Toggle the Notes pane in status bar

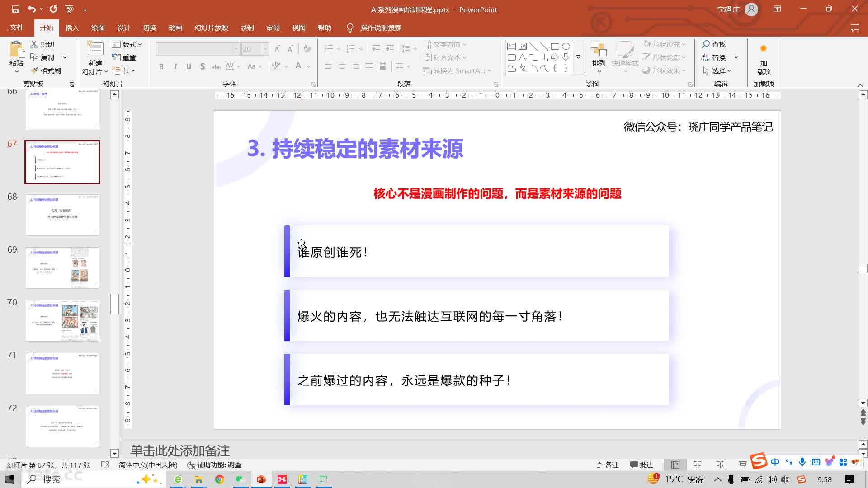coord(607,465)
